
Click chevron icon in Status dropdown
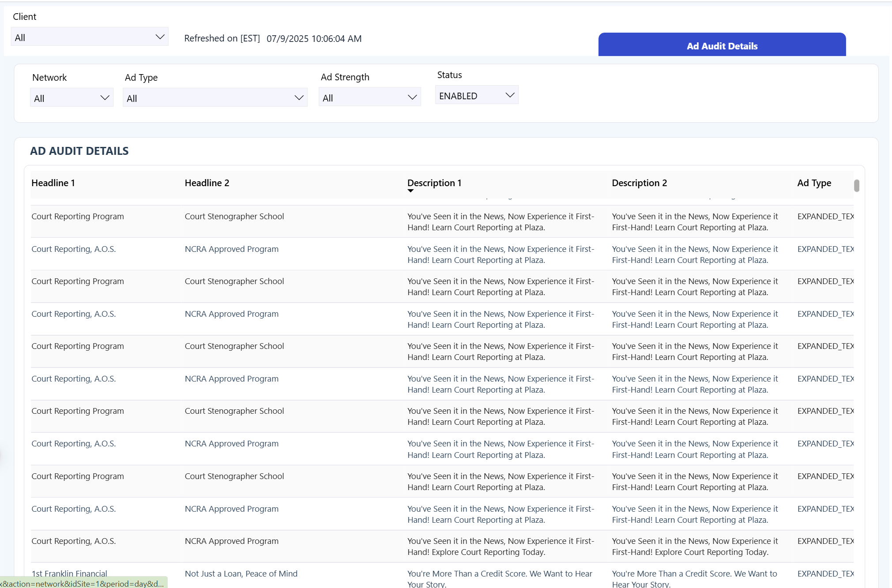pyautogui.click(x=510, y=95)
